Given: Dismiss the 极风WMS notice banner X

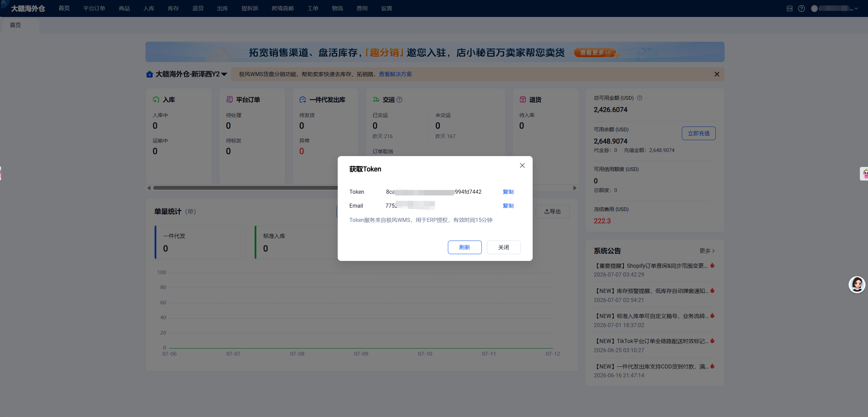Looking at the screenshot, I should (x=717, y=74).
